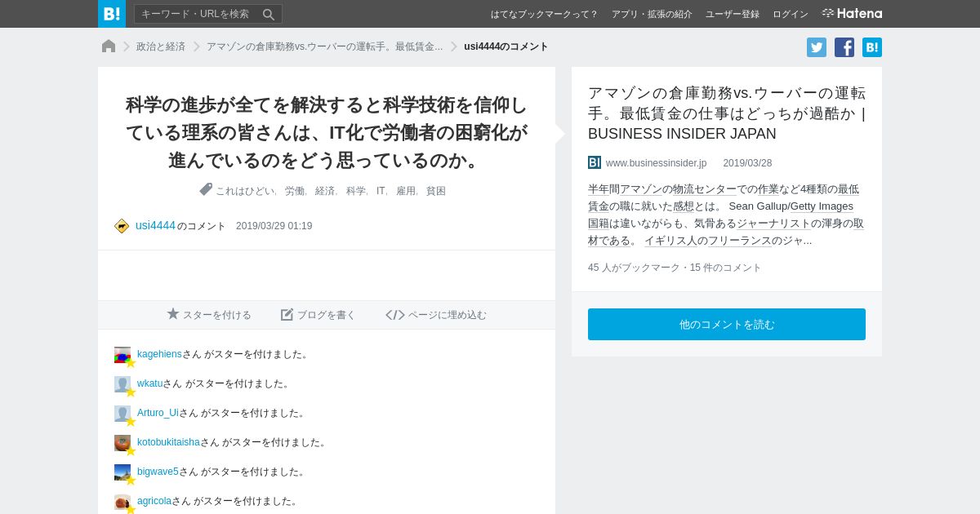Viewport: 980px width, 514px height.
Task: Open usi4444 user profile link
Action: pos(155,225)
